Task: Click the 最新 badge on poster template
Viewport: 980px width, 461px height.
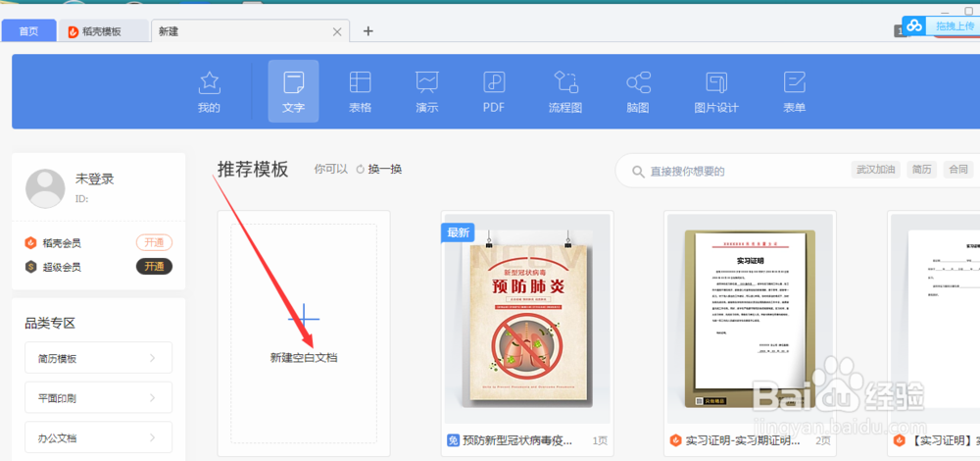Action: pyautogui.click(x=458, y=232)
